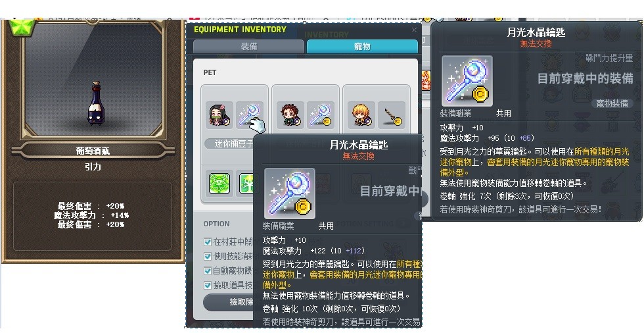This screenshot has width=644, height=333.
Task: Click the wine bottle monster card image
Action: coord(95,103)
